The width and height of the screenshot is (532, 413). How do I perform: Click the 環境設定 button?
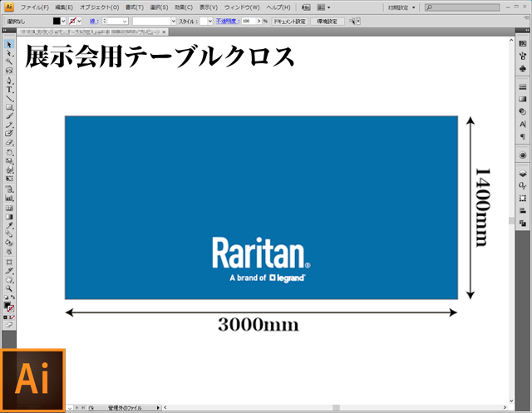click(327, 22)
